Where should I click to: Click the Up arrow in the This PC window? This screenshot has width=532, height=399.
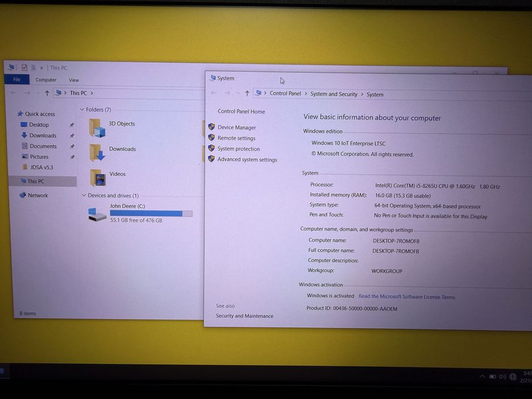point(47,93)
